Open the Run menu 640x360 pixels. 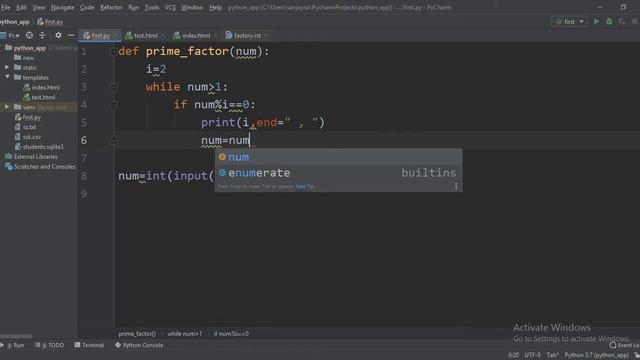point(133,7)
